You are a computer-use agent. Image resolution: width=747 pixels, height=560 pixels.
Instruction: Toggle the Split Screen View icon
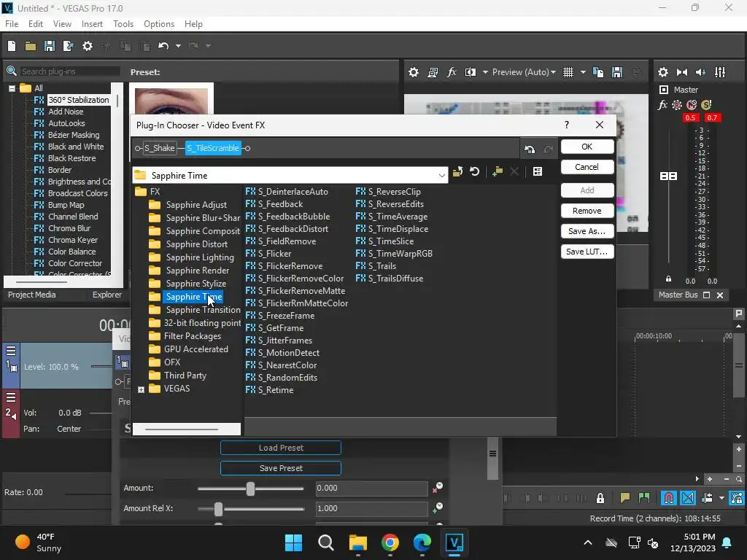471,72
